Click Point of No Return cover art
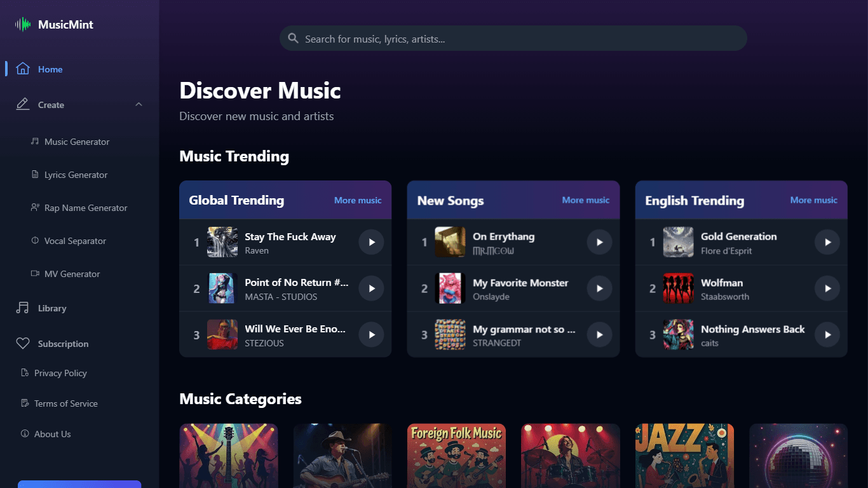 click(222, 288)
